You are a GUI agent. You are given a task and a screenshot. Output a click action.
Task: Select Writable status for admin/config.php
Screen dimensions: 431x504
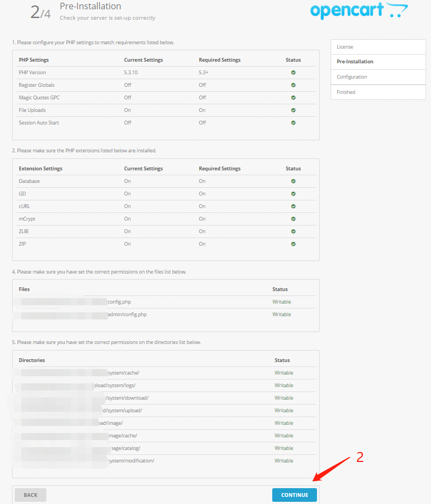point(282,315)
